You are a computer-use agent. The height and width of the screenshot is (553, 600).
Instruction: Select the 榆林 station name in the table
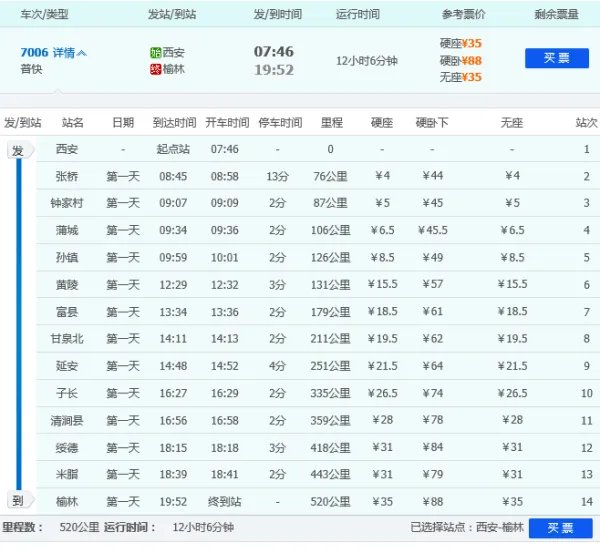click(x=67, y=501)
